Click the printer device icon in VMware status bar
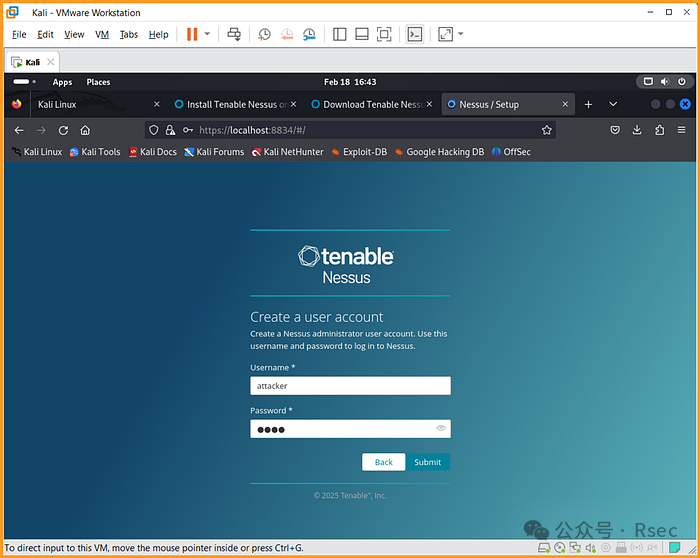This screenshot has width=700, height=558. (x=621, y=547)
